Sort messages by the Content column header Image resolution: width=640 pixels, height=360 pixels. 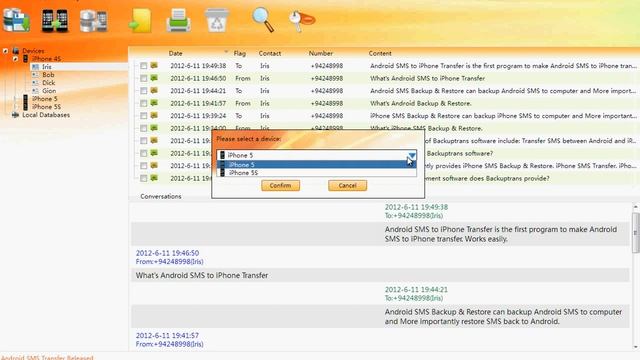[380, 53]
